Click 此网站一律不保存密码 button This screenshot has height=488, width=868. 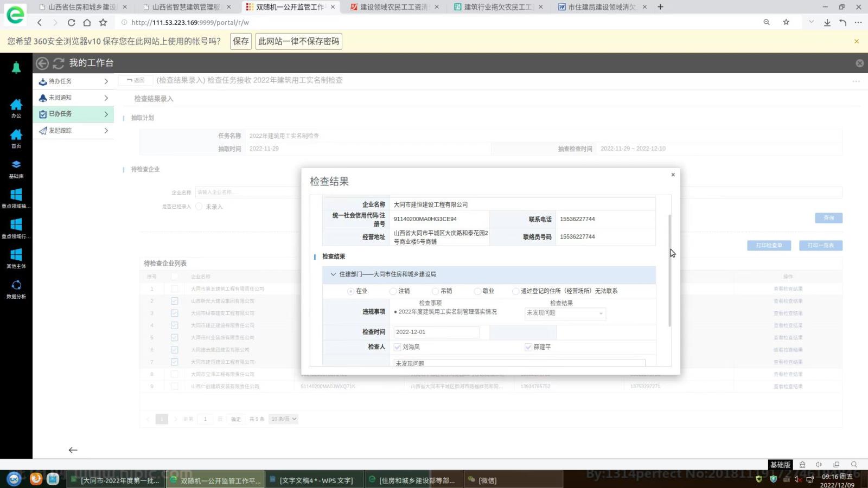pyautogui.click(x=298, y=41)
